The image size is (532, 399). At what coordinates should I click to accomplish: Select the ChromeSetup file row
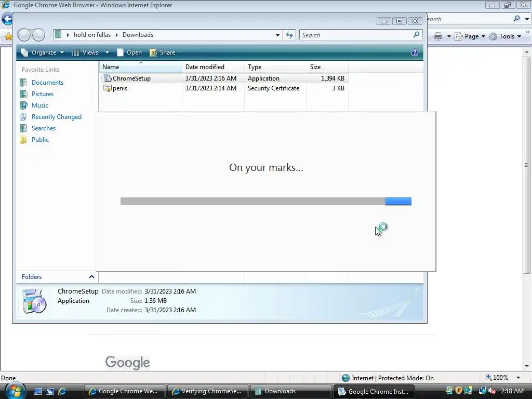(224, 78)
